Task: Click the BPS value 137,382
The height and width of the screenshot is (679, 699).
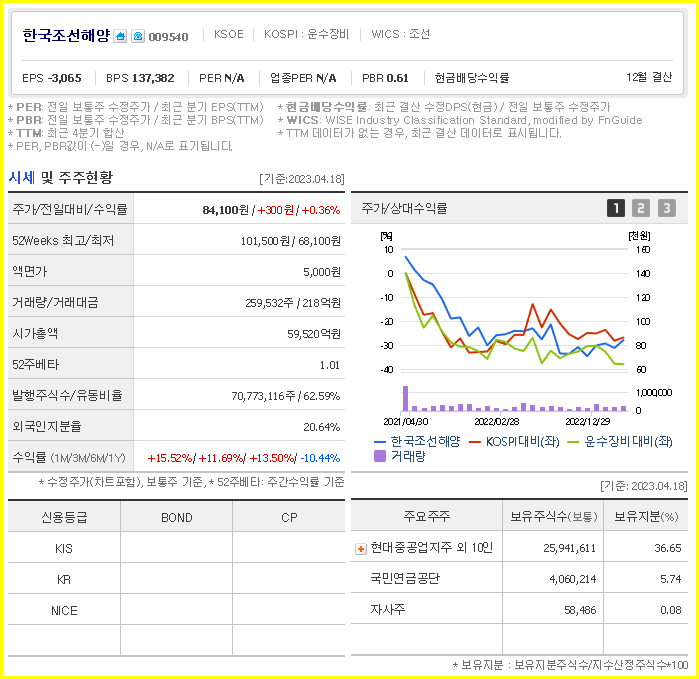Action: 153,78
